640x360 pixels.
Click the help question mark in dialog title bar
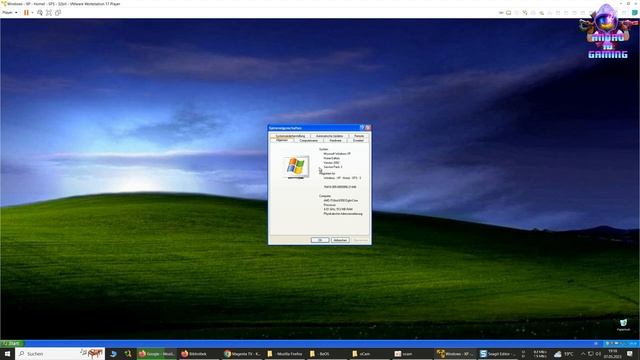362,128
